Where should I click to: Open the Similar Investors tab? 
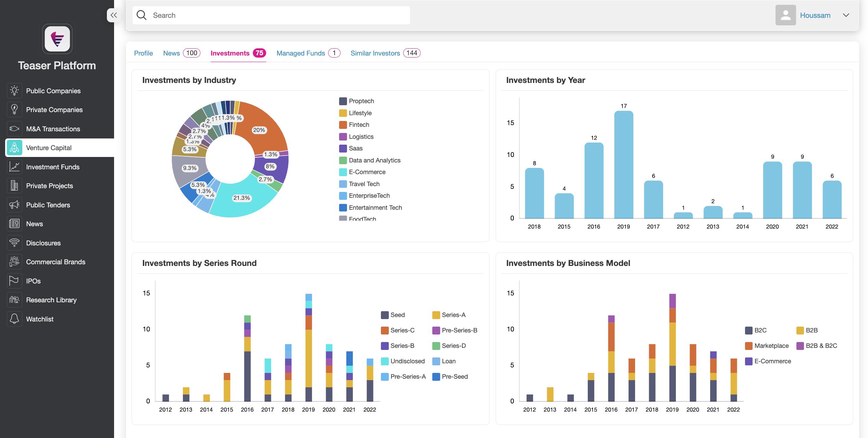click(x=375, y=53)
